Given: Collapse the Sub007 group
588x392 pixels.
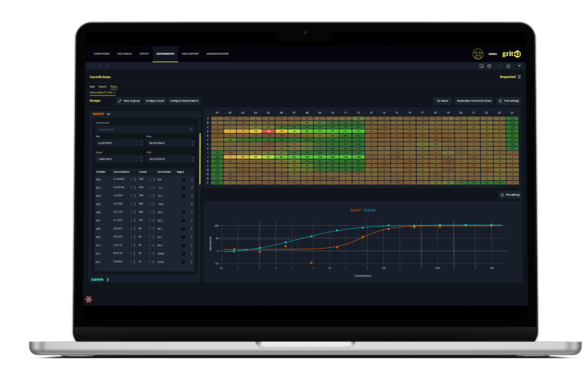Looking at the screenshot, I should coord(109,114).
